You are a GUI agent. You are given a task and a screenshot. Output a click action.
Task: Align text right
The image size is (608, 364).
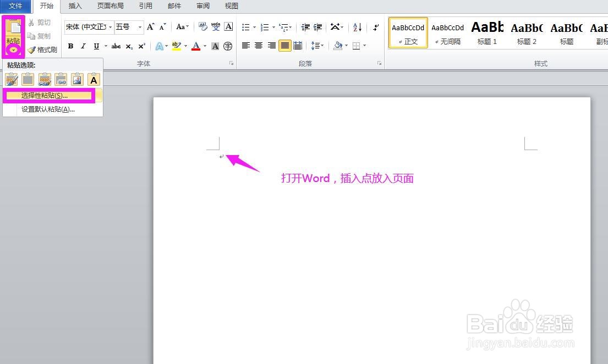pyautogui.click(x=272, y=46)
